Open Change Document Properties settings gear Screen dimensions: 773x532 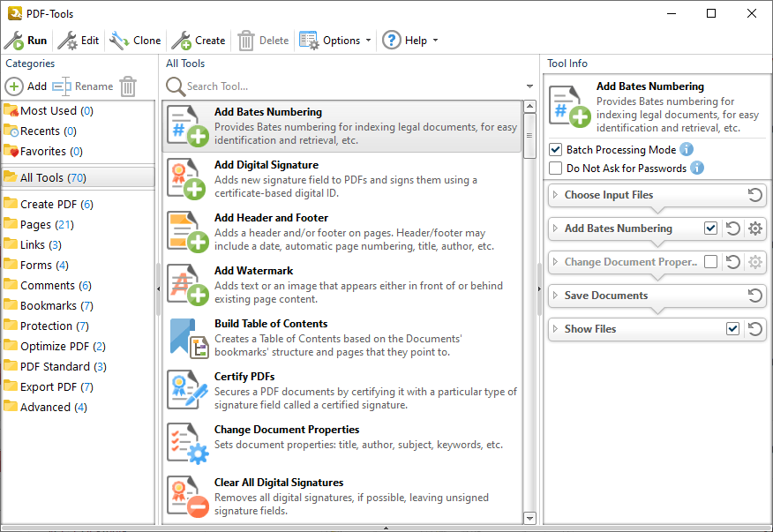click(x=757, y=262)
